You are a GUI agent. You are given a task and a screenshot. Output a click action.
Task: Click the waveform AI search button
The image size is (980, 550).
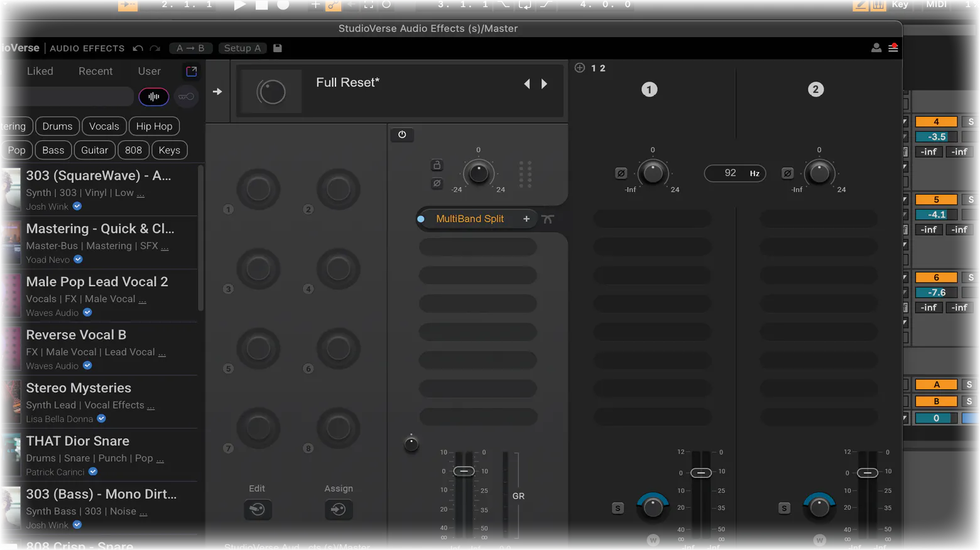pos(154,97)
